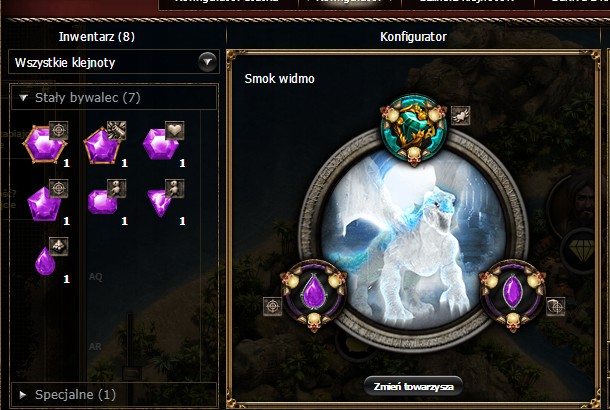Click the Zmień towarzysza button
610x410 pixels.
(413, 387)
